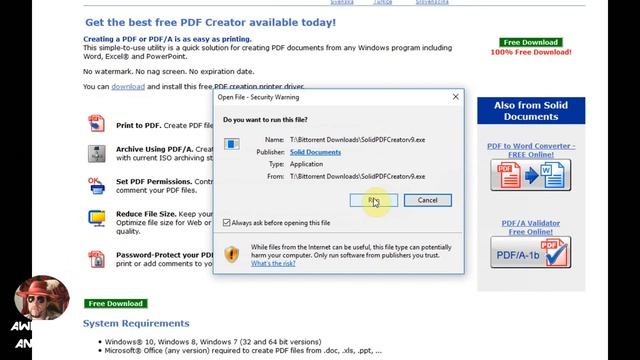
Task: Click the lower Free Download button
Action: click(116, 303)
